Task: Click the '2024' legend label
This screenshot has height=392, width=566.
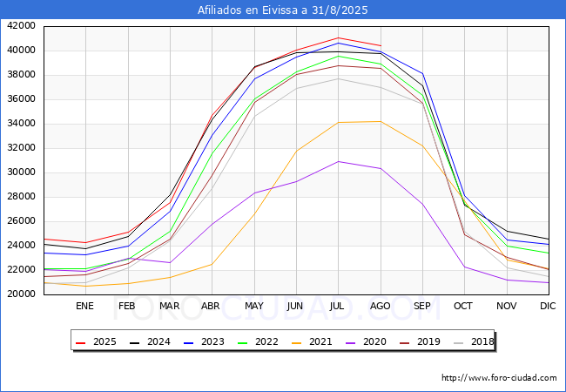Action: (x=158, y=341)
